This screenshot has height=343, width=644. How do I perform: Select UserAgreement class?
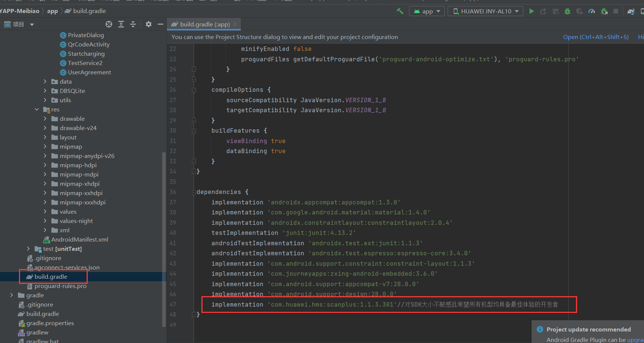(90, 72)
